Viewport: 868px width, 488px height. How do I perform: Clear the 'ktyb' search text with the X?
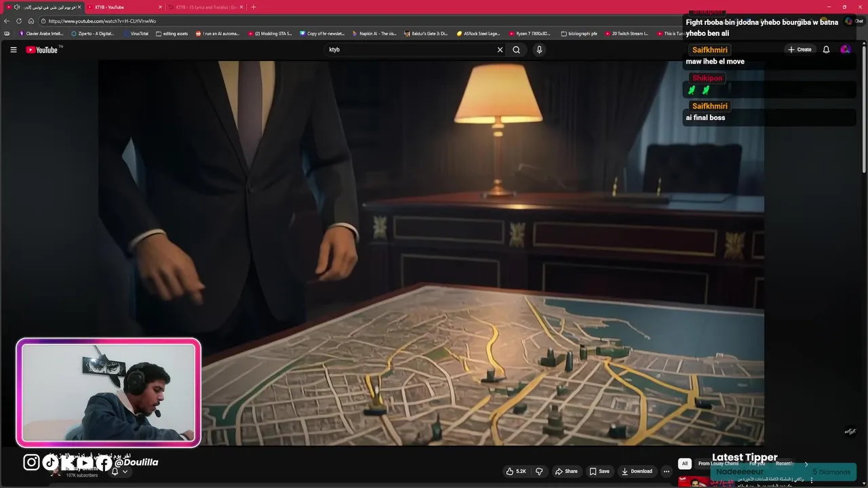tap(500, 49)
